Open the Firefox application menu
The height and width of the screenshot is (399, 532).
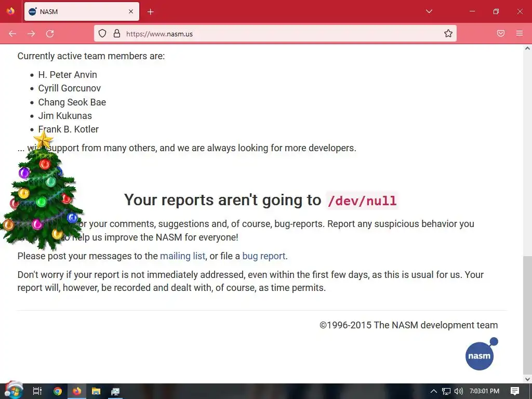[520, 33]
